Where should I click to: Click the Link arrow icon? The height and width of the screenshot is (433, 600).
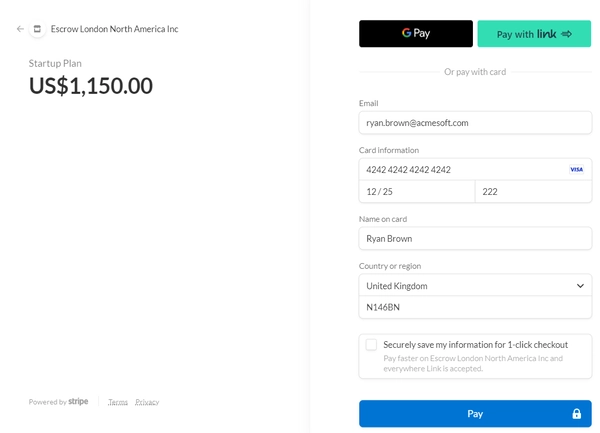pyautogui.click(x=566, y=34)
